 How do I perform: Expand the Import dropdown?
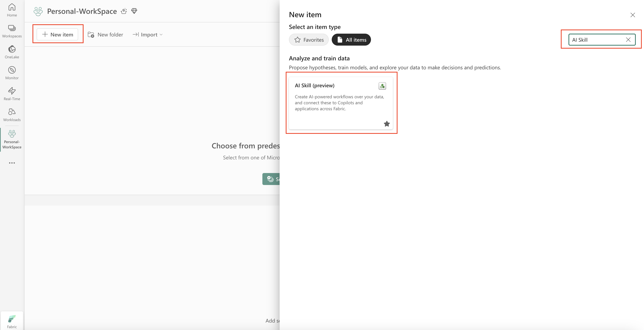148,35
